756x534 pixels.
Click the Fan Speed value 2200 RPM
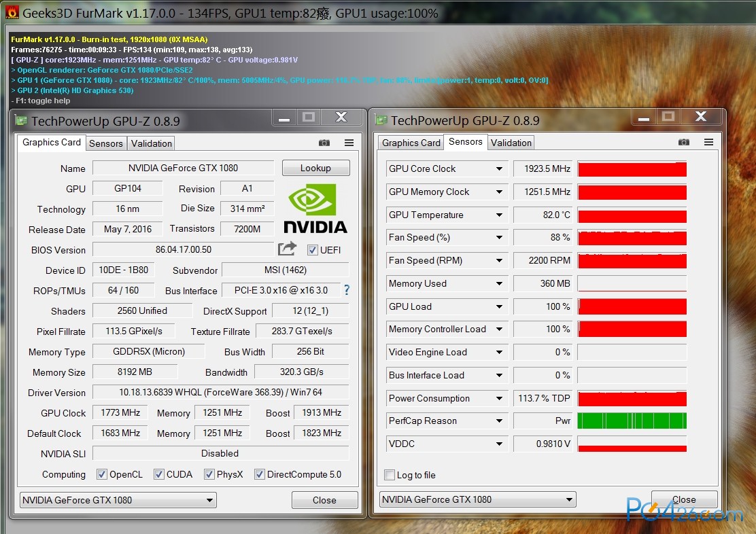pyautogui.click(x=543, y=260)
